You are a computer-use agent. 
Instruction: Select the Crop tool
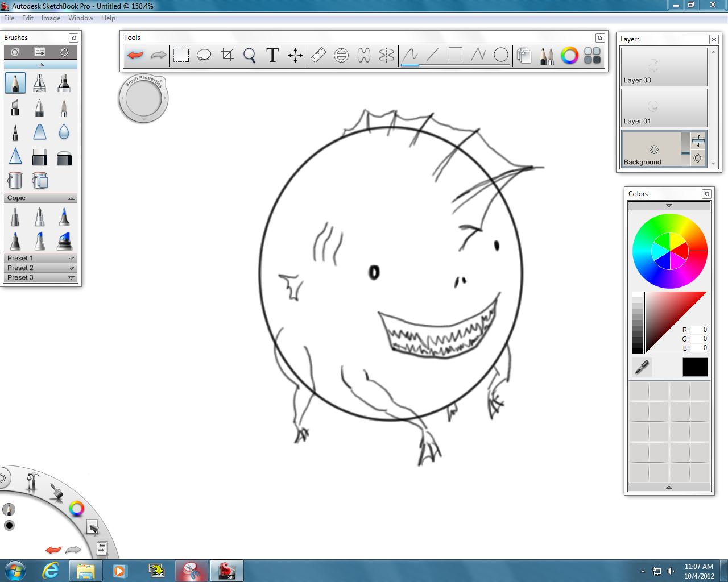tap(227, 55)
